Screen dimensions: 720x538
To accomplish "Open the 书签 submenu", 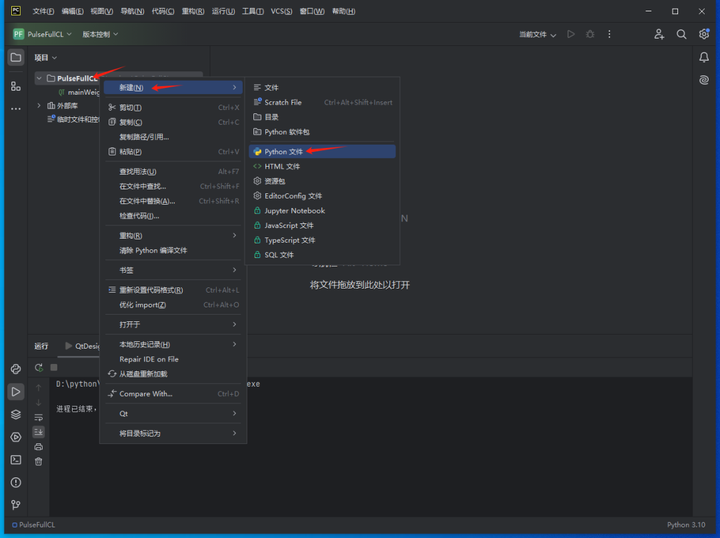I will tap(173, 270).
